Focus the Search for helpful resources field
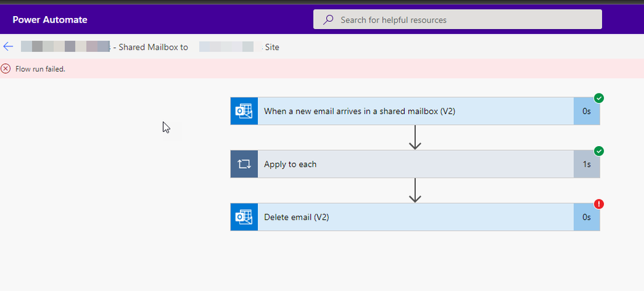 [458, 19]
